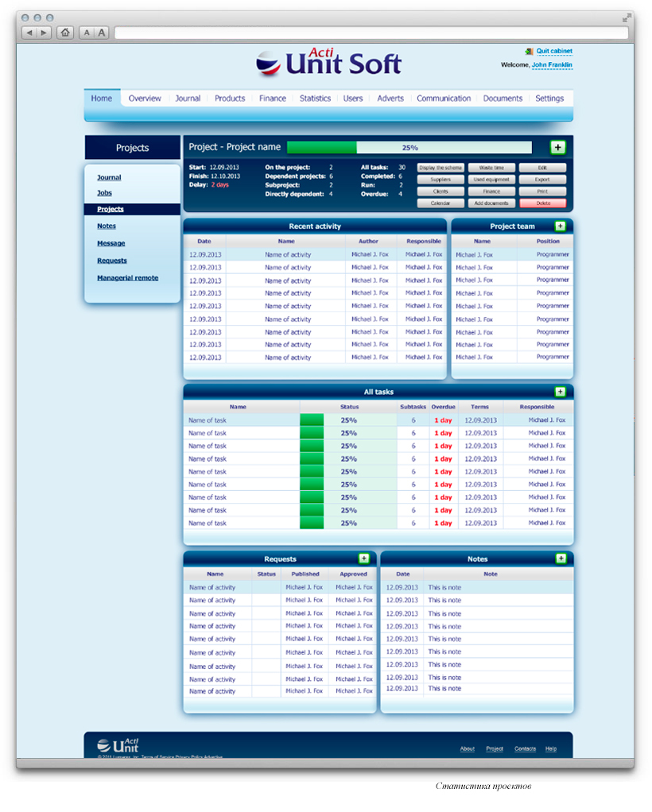Screen dimensions: 652x812
Task: Open the Finance tab in the top navigation
Action: tap(273, 99)
